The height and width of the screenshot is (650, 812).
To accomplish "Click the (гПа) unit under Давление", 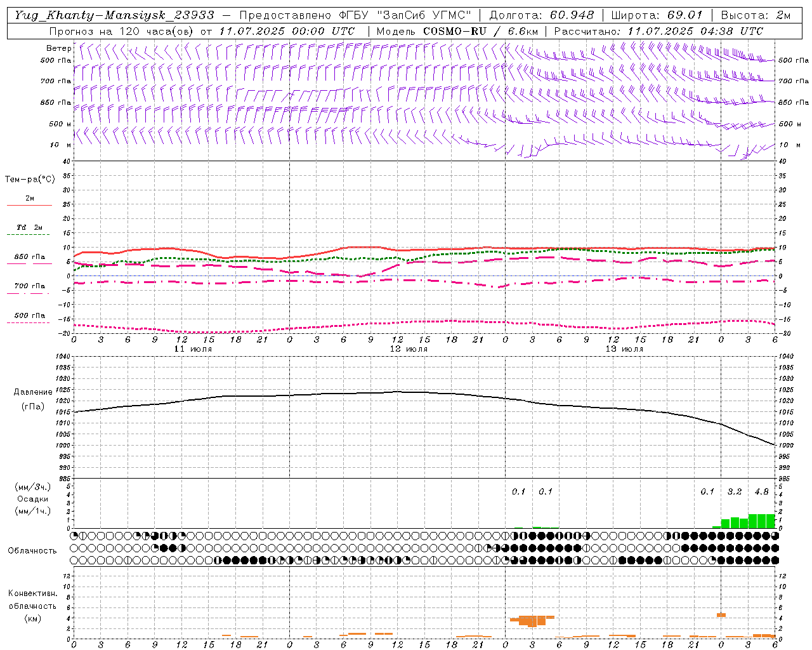I will [x=33, y=407].
